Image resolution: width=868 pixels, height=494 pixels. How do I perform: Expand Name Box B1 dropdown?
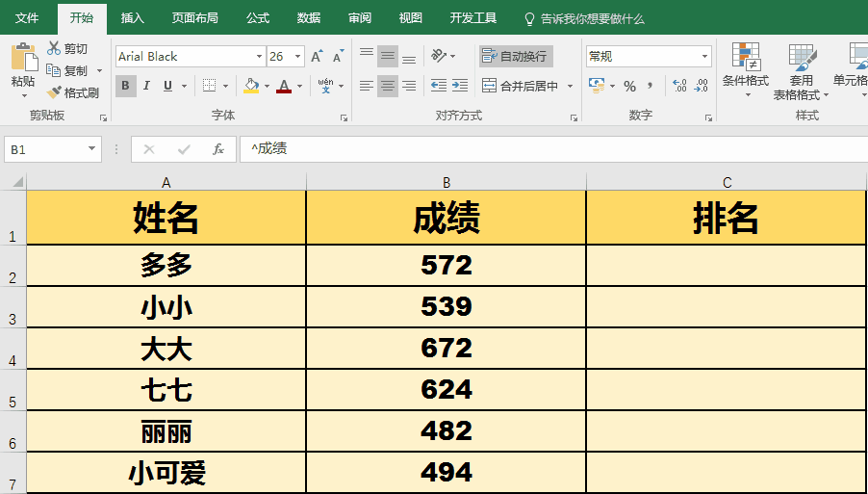pyautogui.click(x=91, y=149)
